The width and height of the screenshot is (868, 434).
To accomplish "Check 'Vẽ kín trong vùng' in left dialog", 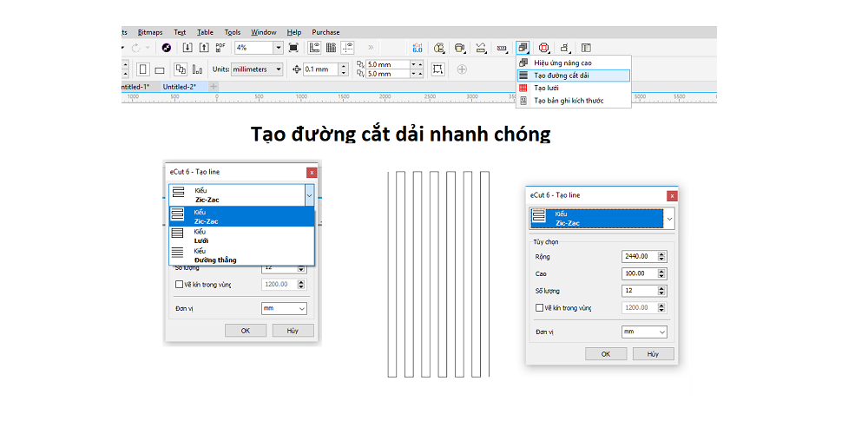I will (179, 285).
